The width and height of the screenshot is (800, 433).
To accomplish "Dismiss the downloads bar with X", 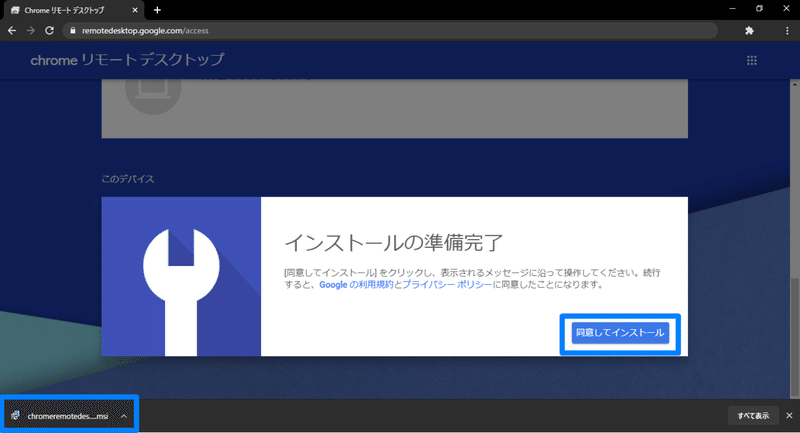I will coord(789,416).
